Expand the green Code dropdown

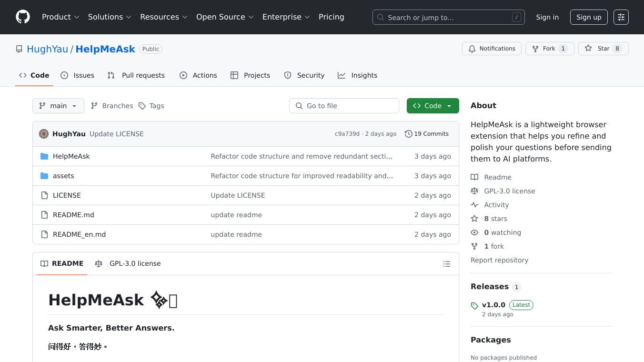tap(433, 106)
